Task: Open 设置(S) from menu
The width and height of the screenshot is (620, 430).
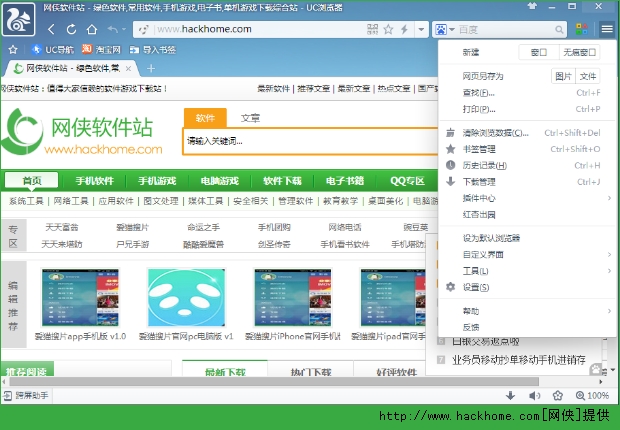Action: (x=527, y=287)
